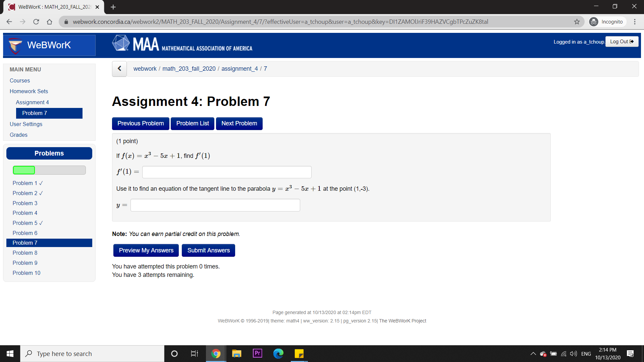Screen dimensions: 644x362
Task: Open Sticky Notes taskbar icon
Action: tap(299, 353)
